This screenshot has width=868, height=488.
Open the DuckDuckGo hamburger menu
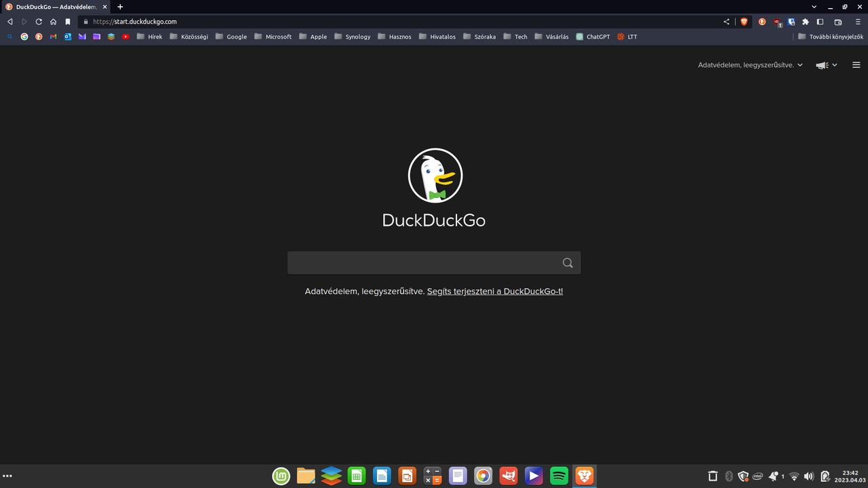(x=856, y=64)
